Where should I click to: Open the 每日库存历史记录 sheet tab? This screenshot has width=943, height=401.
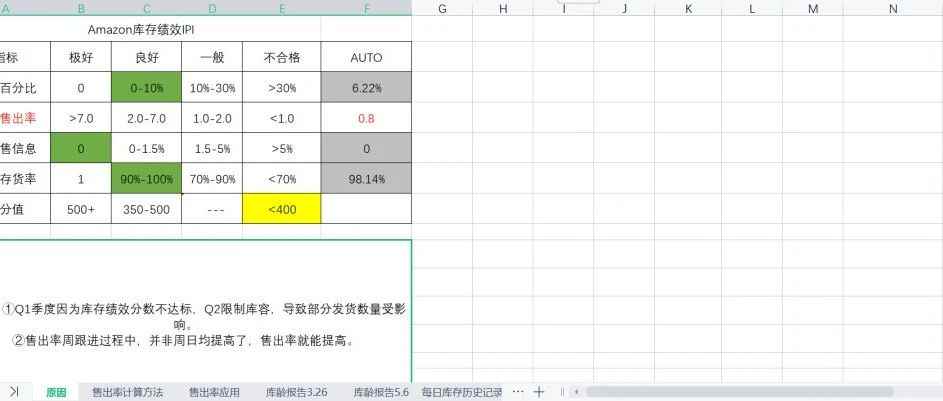462,392
